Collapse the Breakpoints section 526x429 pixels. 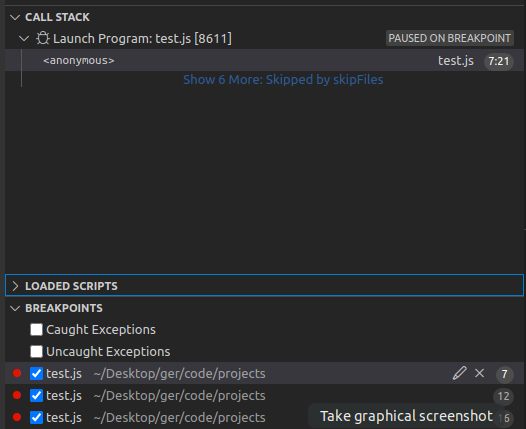[x=15, y=308]
